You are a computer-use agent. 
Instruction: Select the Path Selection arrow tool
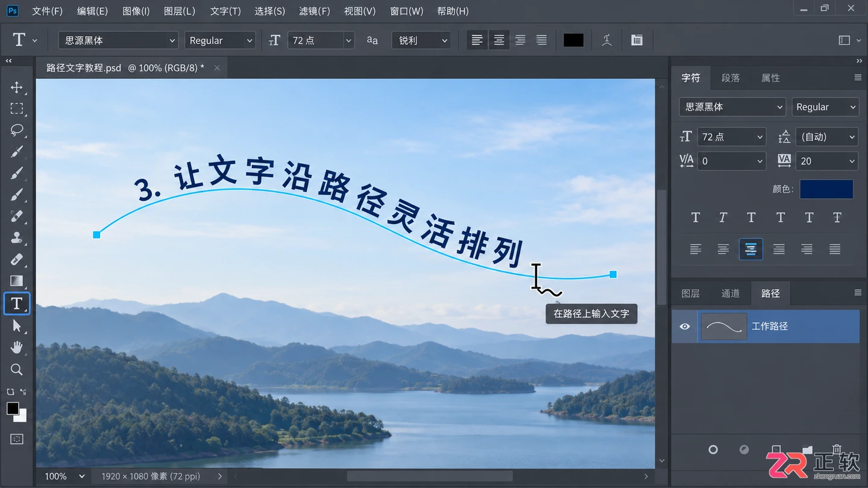pos(17,326)
